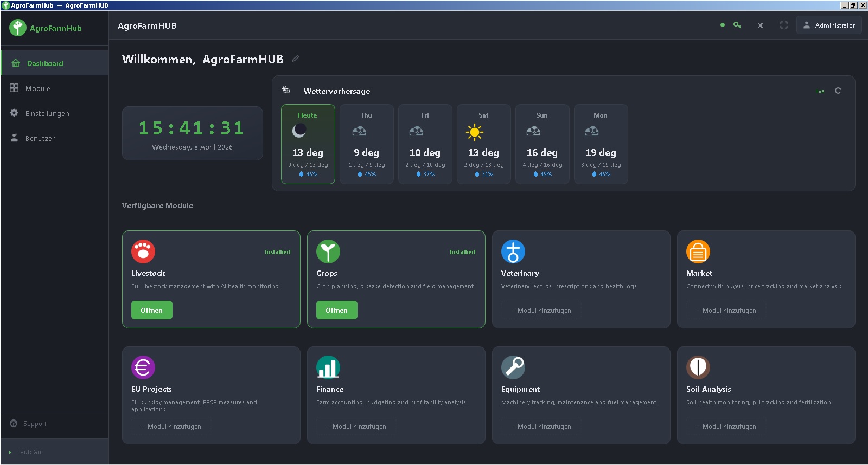Image resolution: width=868 pixels, height=465 pixels.
Task: Click the cloud icon on Mon forecast
Action: (x=592, y=131)
